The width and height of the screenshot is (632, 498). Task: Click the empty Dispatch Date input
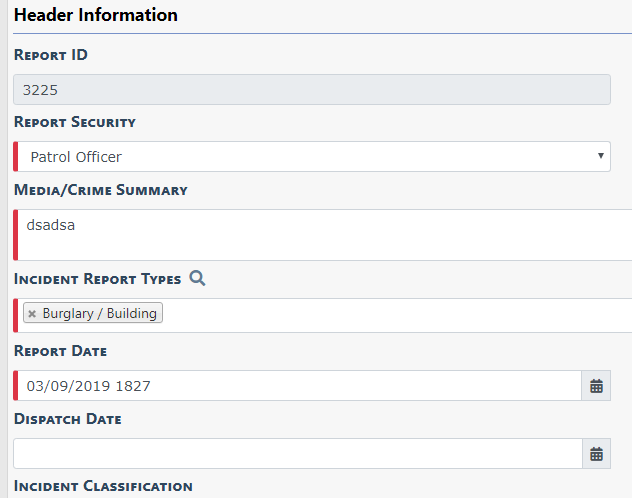click(x=298, y=454)
